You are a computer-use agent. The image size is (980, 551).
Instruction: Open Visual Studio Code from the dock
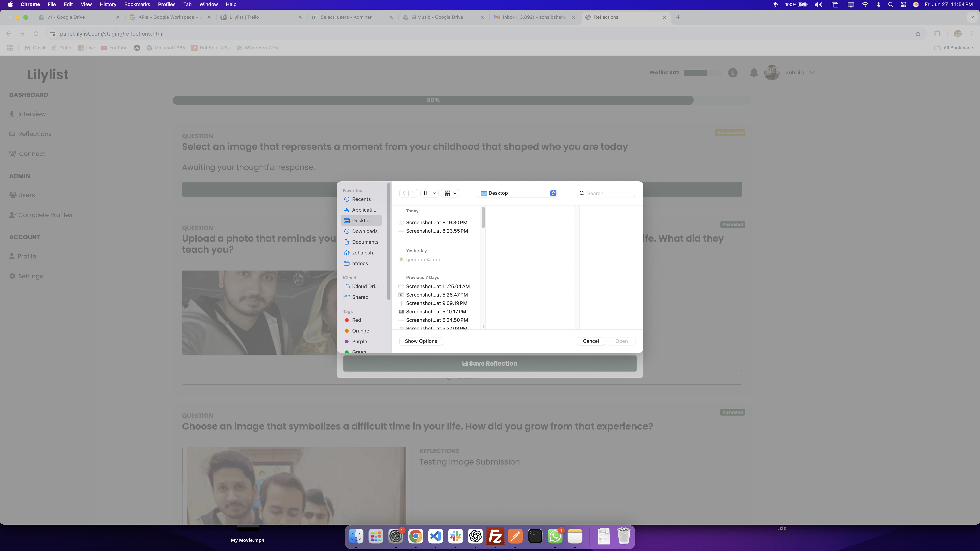(435, 536)
